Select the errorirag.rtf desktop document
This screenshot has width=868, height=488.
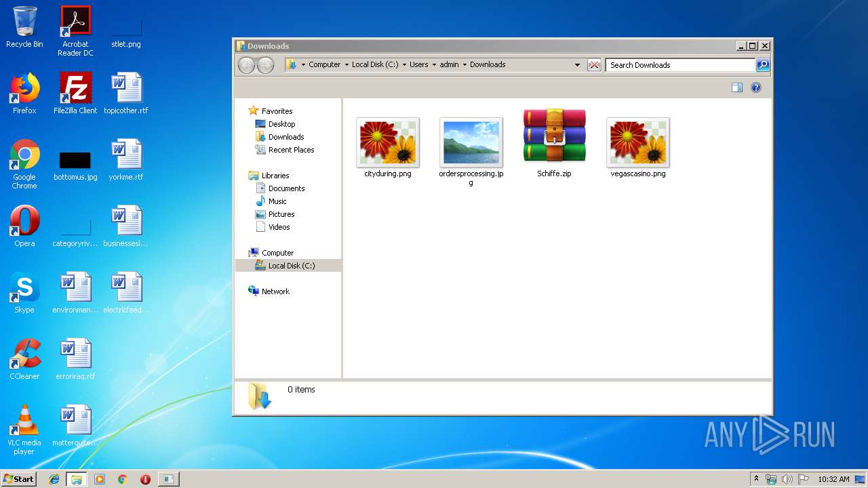click(x=75, y=360)
